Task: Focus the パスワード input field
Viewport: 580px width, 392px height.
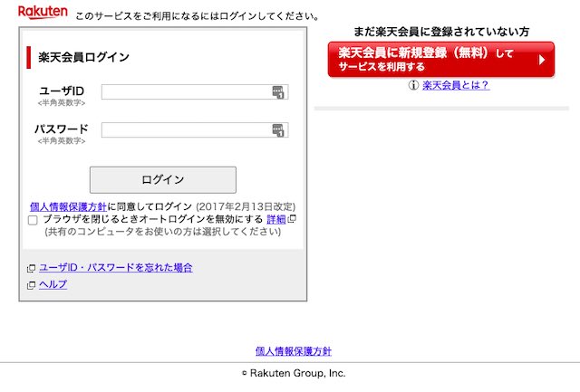Action: [x=186, y=130]
